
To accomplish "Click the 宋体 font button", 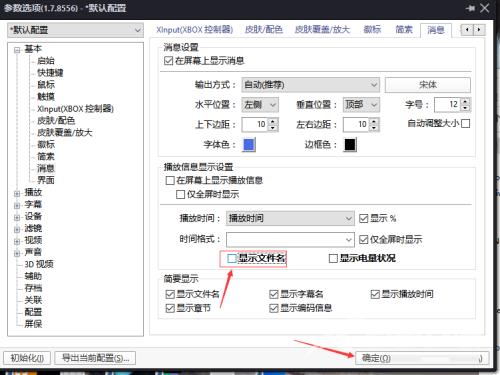I will click(428, 85).
